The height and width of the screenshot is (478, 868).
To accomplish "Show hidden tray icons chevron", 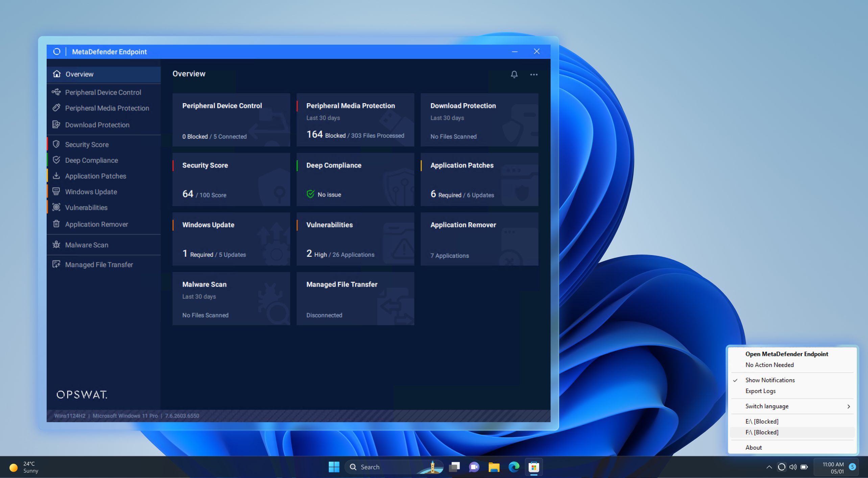I will (x=769, y=467).
